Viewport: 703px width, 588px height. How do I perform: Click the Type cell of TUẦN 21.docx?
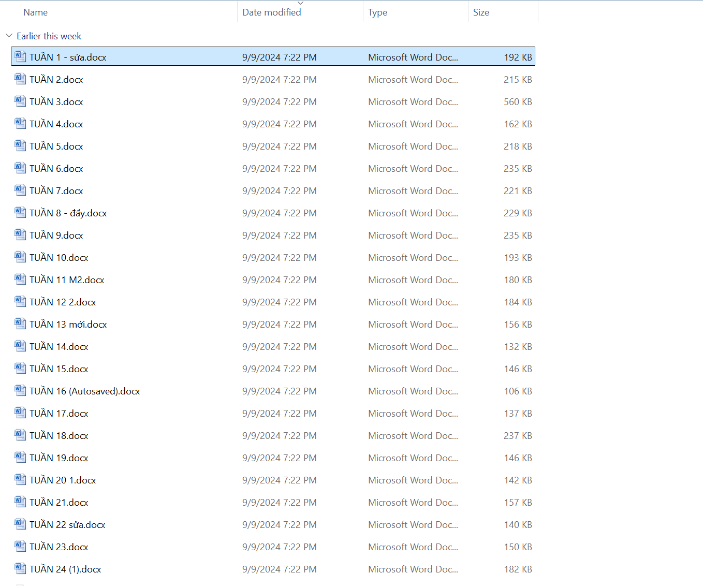tap(413, 503)
